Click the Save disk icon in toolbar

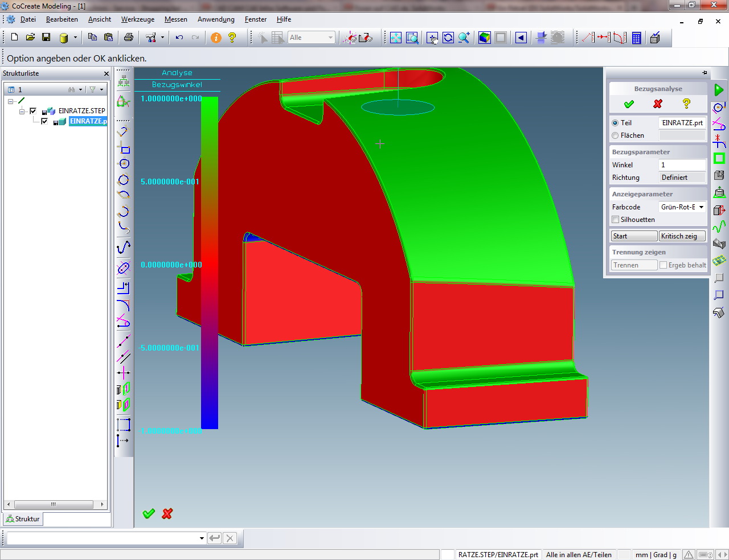point(46,38)
